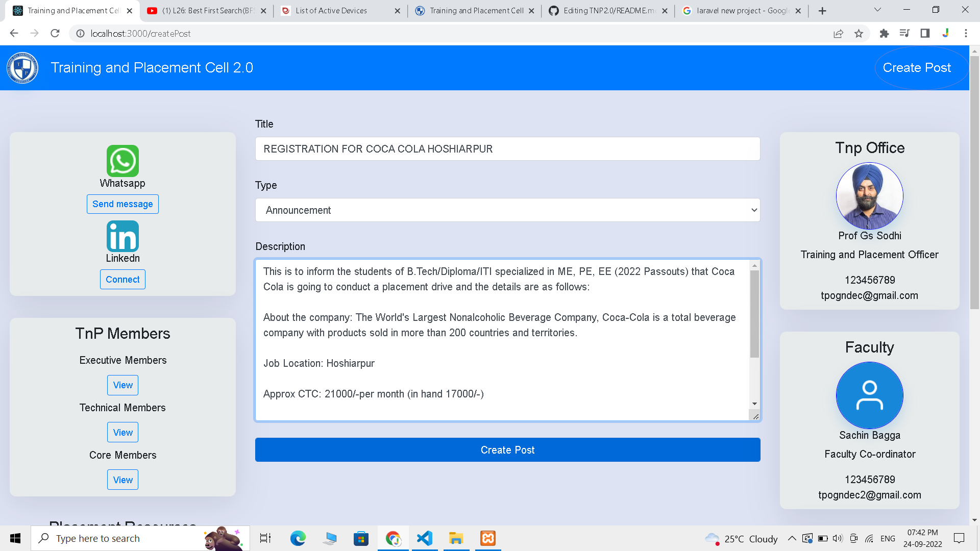Switch to the Editing TNP2.0/README GitHub tab

608,11
